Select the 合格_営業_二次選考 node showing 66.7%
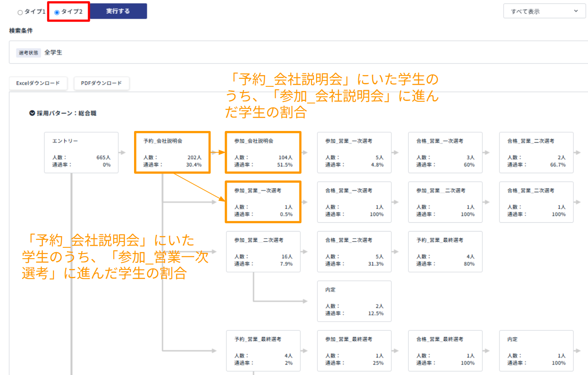 [x=536, y=152]
